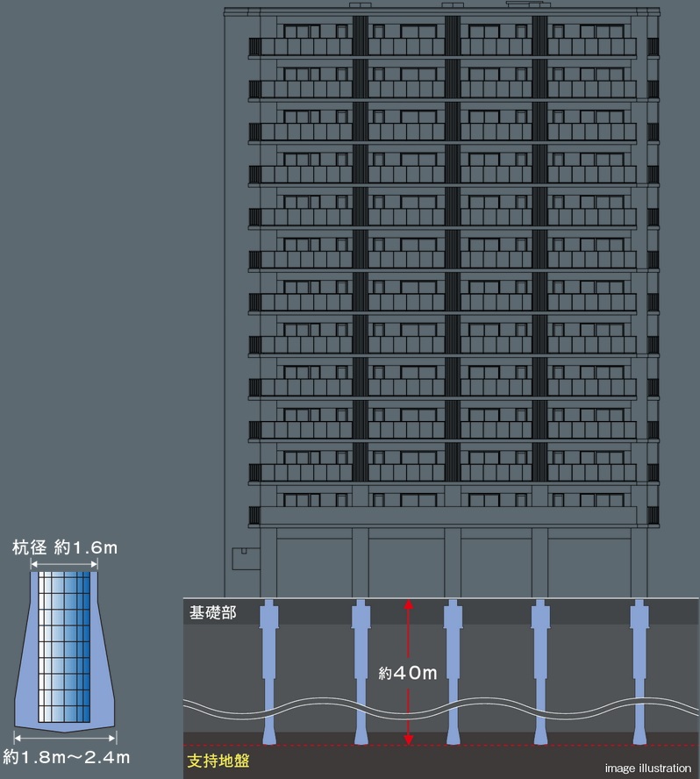Click the 杭径 約1.6m label
Image resolution: width=700 pixels, height=779 pixels.
pos(64,547)
